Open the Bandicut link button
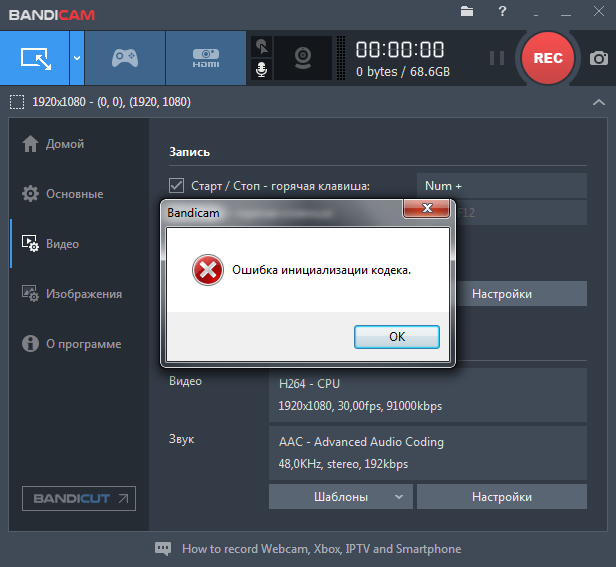Viewport: 616px width, 567px height. pyautogui.click(x=79, y=498)
